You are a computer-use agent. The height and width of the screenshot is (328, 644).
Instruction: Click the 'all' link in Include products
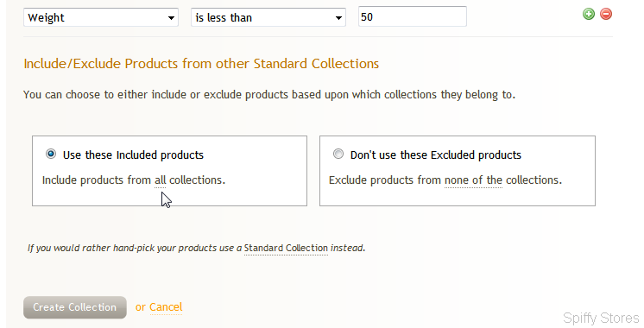pyautogui.click(x=161, y=180)
